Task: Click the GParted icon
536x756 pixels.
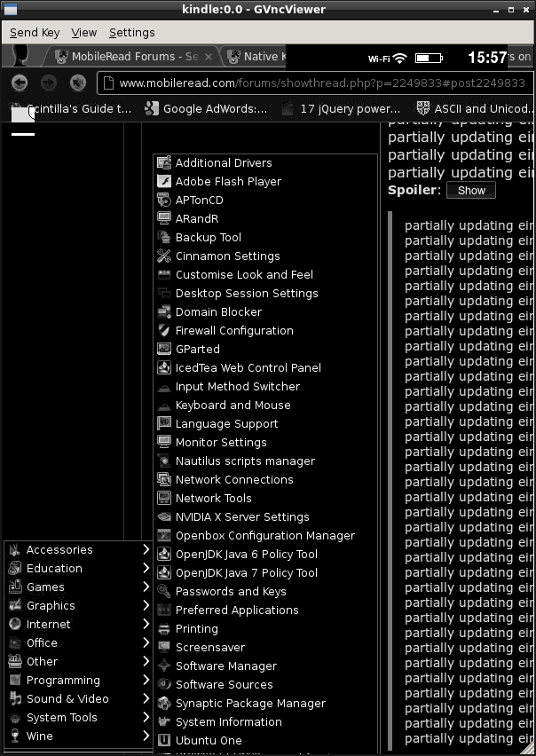Action: tap(164, 349)
